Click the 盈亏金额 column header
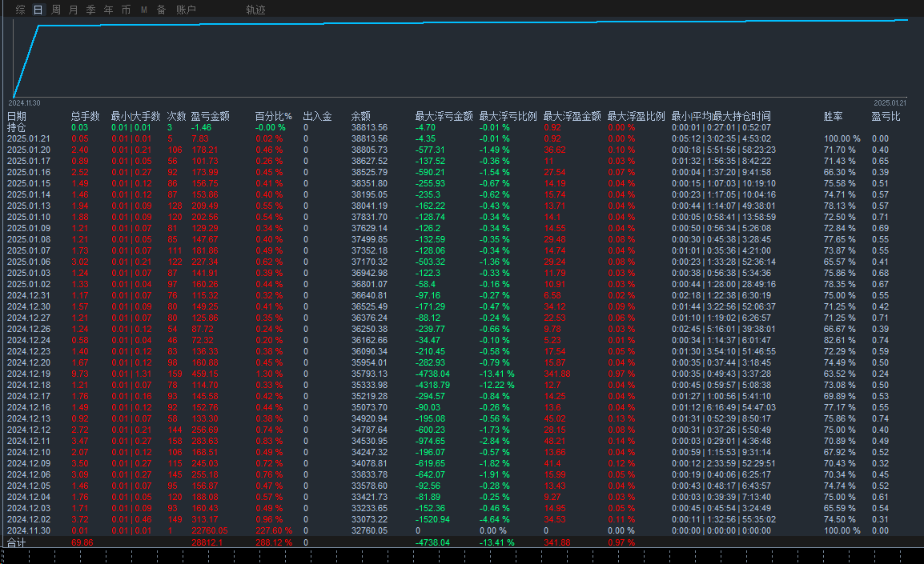This screenshot has width=924, height=564. 211,116
